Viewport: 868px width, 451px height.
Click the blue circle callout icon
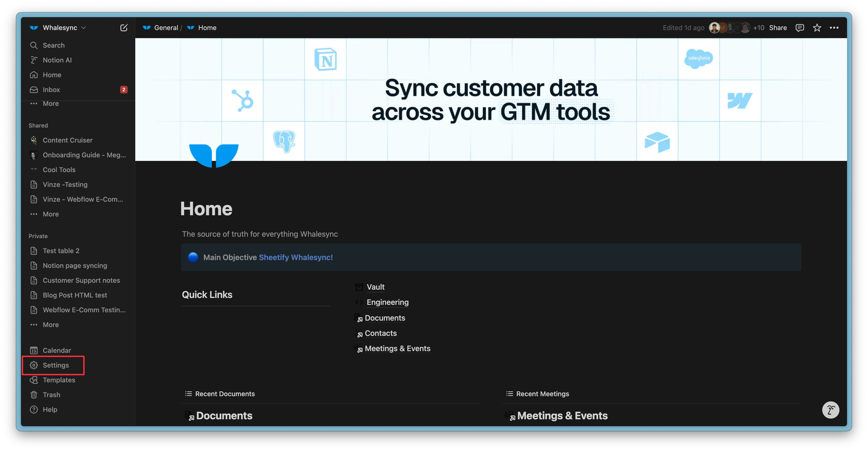193,257
